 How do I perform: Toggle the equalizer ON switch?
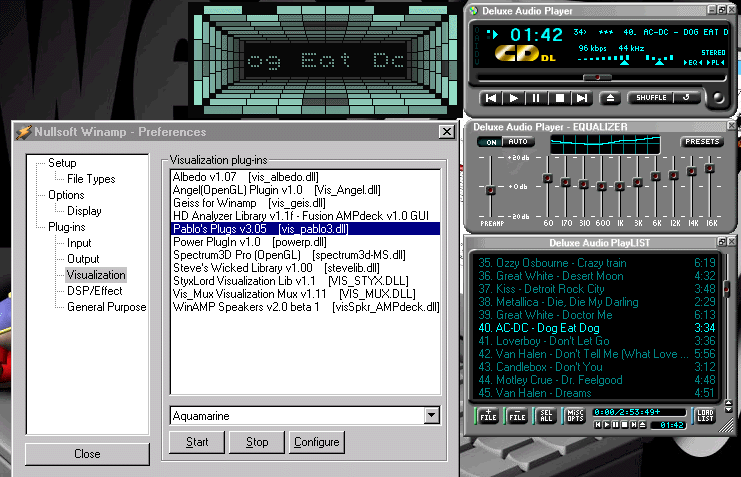tap(490, 142)
